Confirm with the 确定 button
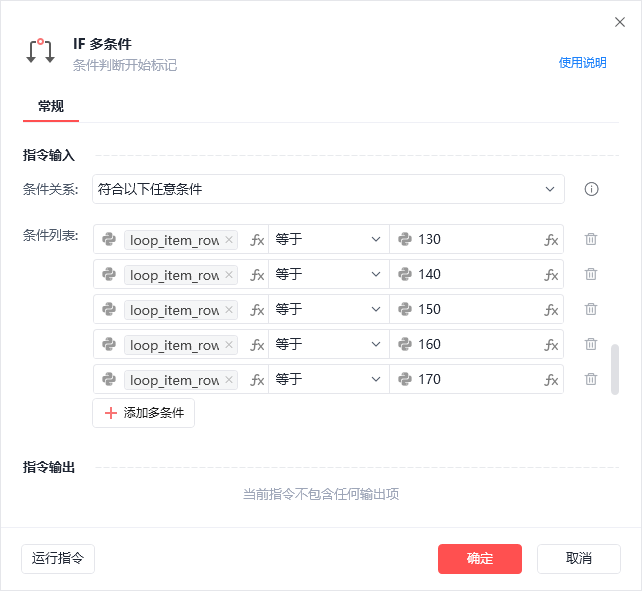Viewport: 642px width, 591px height. tap(480, 559)
